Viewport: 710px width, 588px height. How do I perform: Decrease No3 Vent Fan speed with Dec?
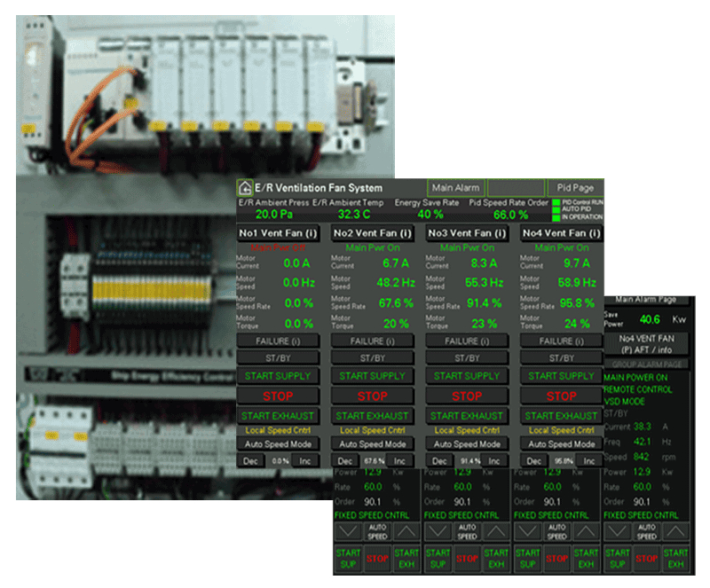click(x=439, y=461)
